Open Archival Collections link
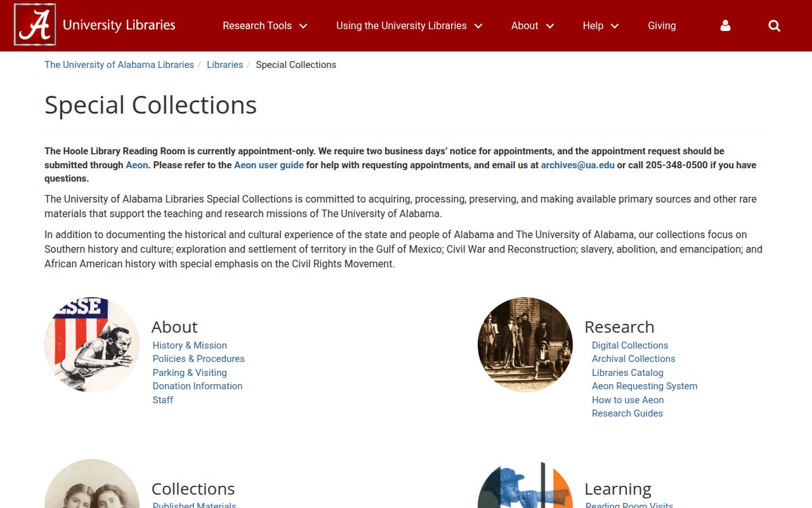Viewport: 812px width, 508px height. [634, 359]
